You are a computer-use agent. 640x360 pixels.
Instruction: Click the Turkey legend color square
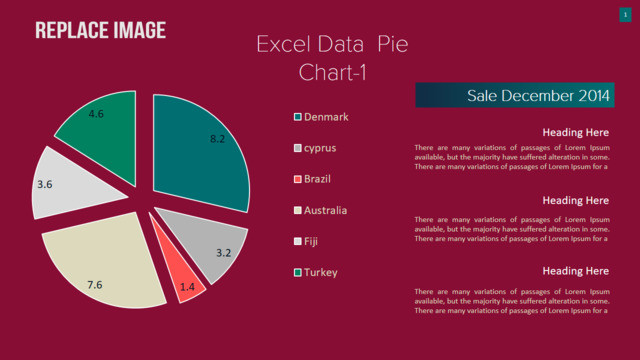[x=298, y=272]
